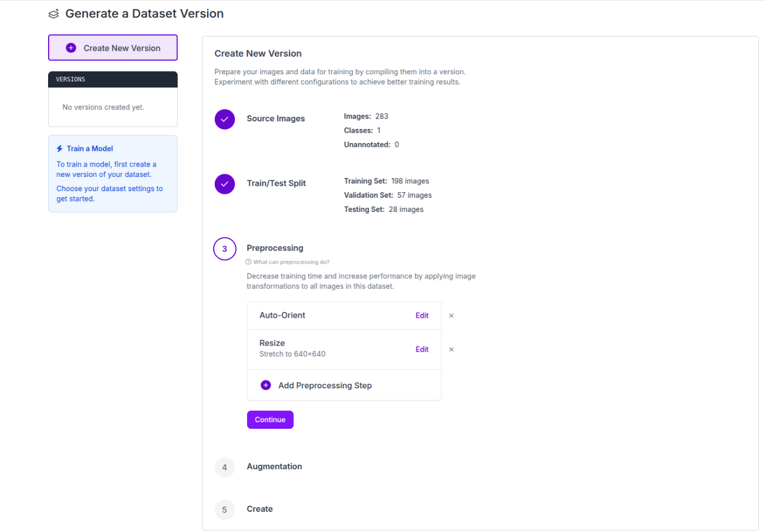Edit the Auto-Orient preprocessing step
Image resolution: width=765 pixels, height=532 pixels.
click(422, 316)
